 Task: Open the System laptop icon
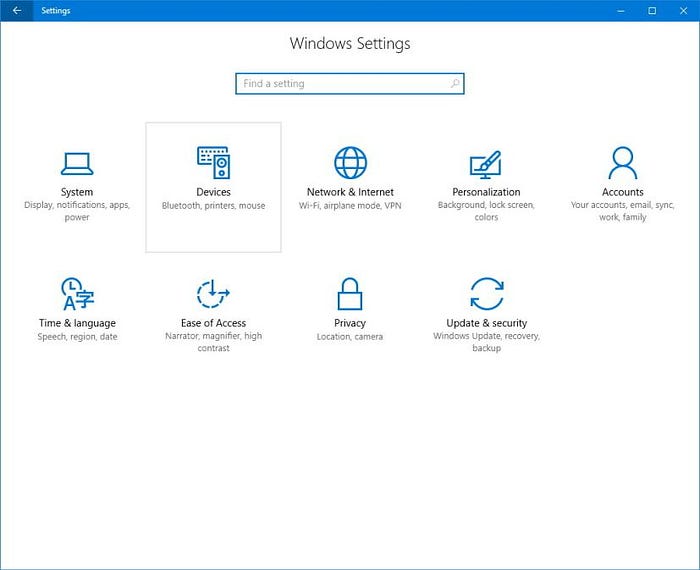pos(77,163)
